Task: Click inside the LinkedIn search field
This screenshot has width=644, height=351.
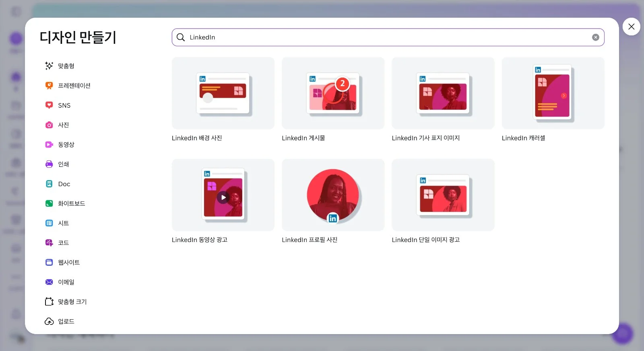Action: tap(388, 37)
